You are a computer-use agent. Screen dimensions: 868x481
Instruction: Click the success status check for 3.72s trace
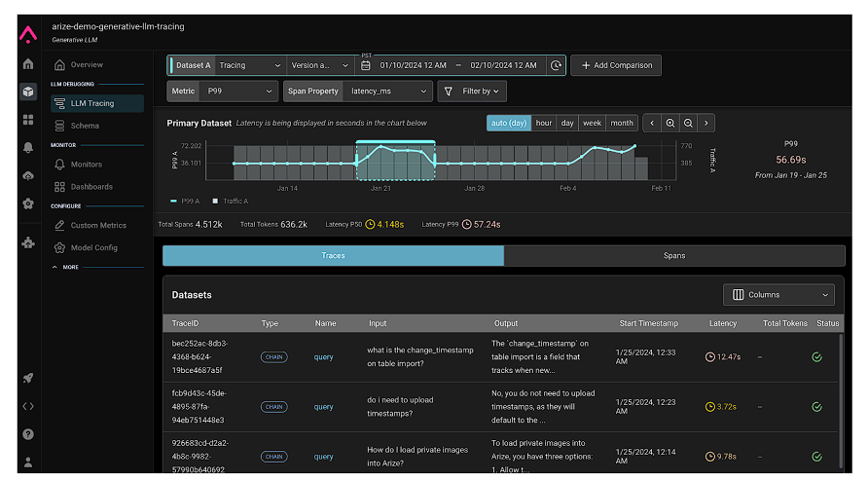tap(816, 407)
